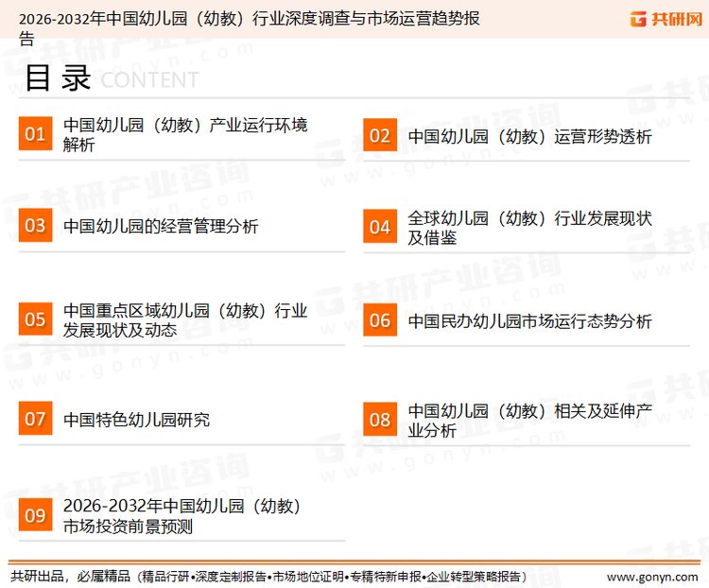Select chapter 中国幼儿园的经营管理分析
709x588 pixels.
click(161, 226)
